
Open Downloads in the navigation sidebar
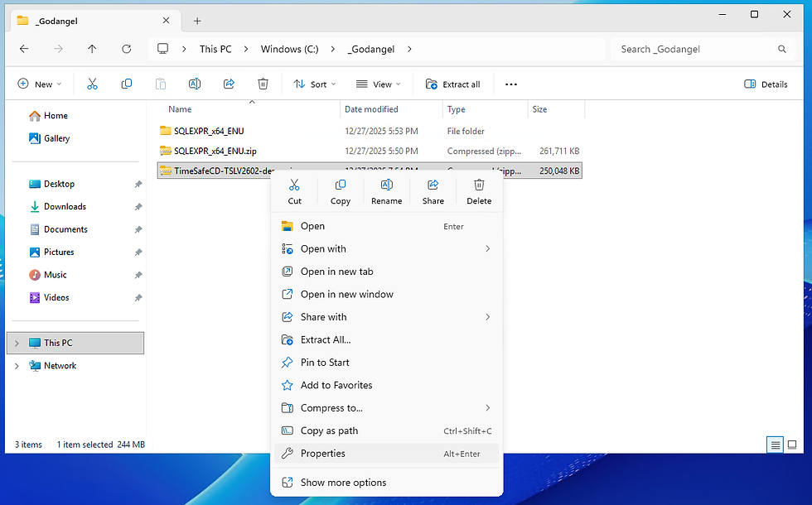click(x=65, y=206)
